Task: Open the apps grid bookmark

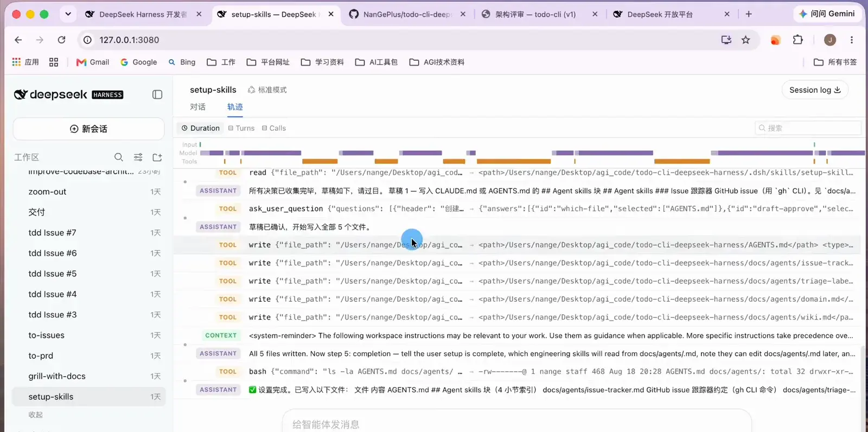Action: 25,62
